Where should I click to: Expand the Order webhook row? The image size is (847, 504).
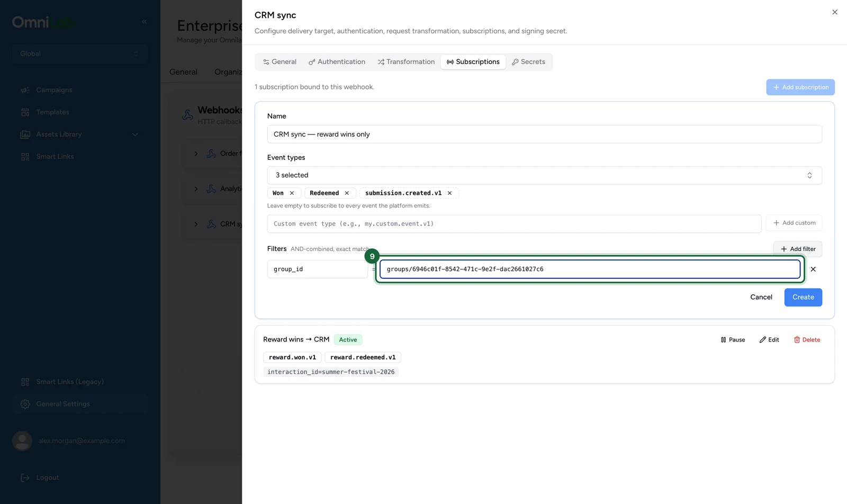pos(196,154)
